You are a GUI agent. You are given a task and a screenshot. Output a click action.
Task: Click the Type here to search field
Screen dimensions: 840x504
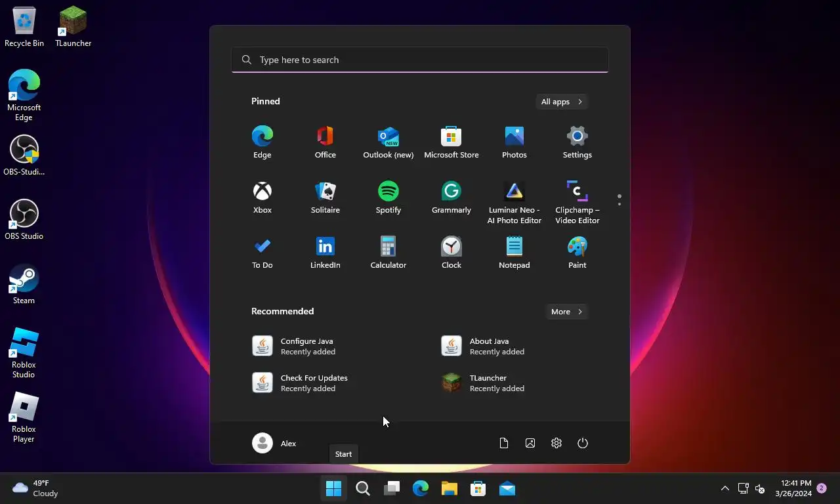click(x=420, y=60)
